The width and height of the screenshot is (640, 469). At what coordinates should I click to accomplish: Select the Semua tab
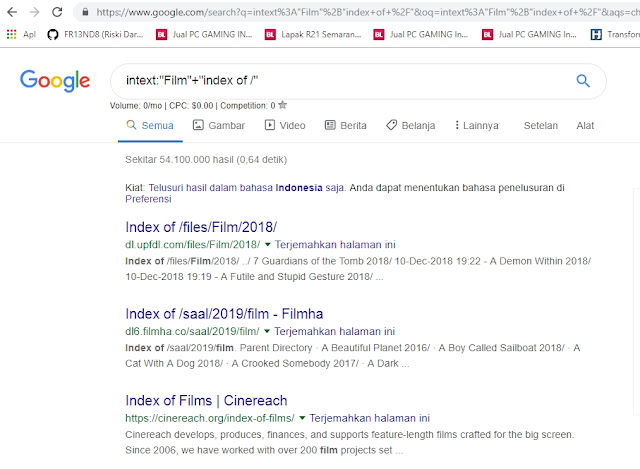click(150, 125)
